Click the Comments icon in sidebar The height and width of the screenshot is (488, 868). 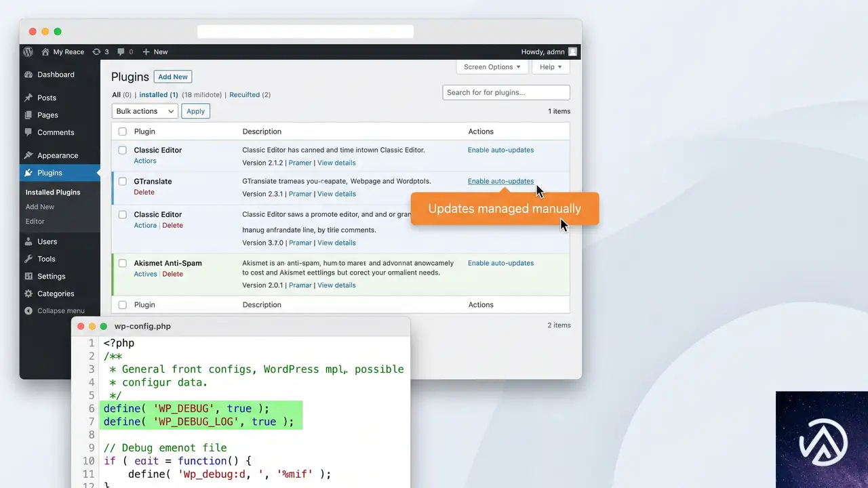(28, 132)
